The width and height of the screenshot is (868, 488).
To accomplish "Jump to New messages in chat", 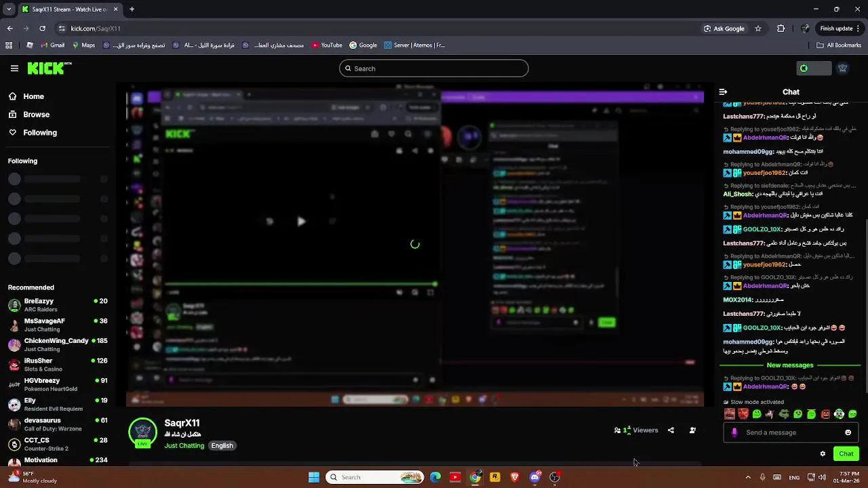I will tap(790, 365).
